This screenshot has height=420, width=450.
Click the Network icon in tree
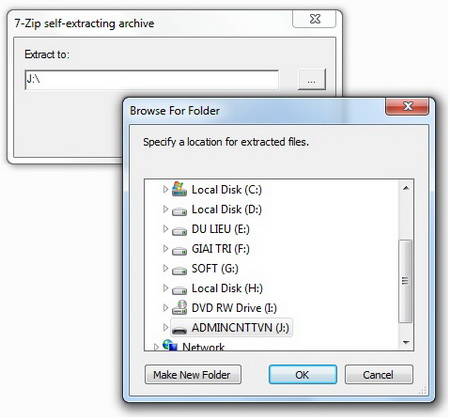pos(170,345)
